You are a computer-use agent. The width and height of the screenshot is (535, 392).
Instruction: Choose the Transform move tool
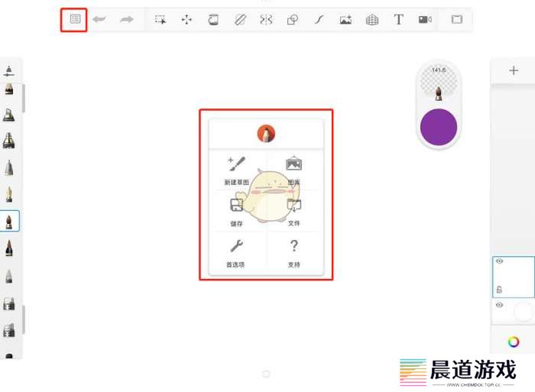(x=186, y=20)
